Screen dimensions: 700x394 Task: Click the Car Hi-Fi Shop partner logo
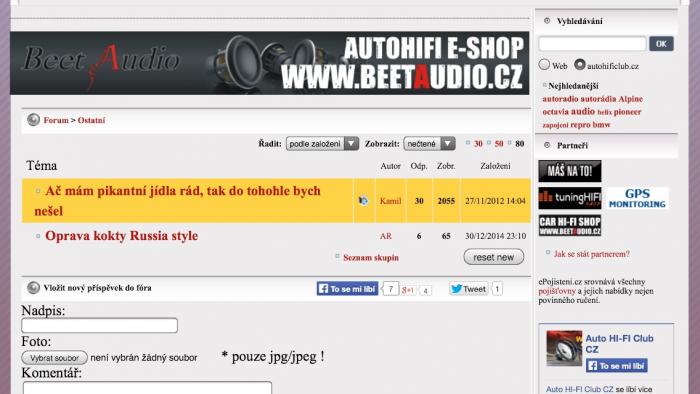(570, 225)
